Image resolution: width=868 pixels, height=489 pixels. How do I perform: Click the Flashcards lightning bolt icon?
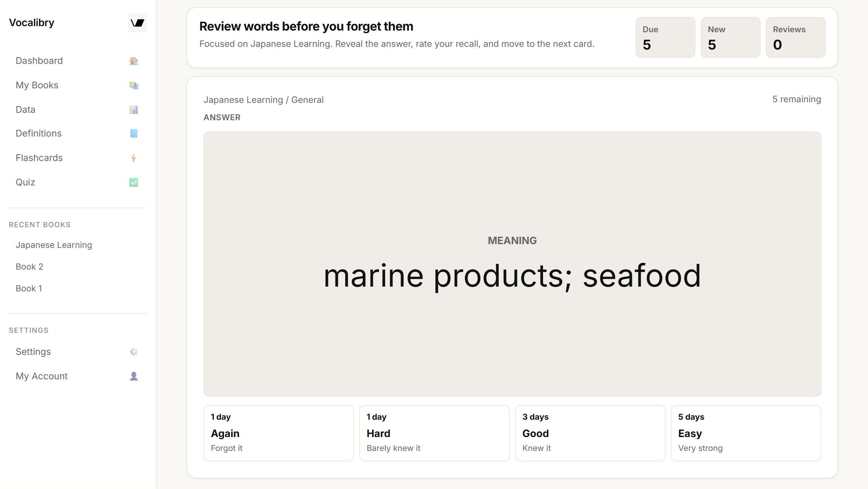tap(134, 158)
